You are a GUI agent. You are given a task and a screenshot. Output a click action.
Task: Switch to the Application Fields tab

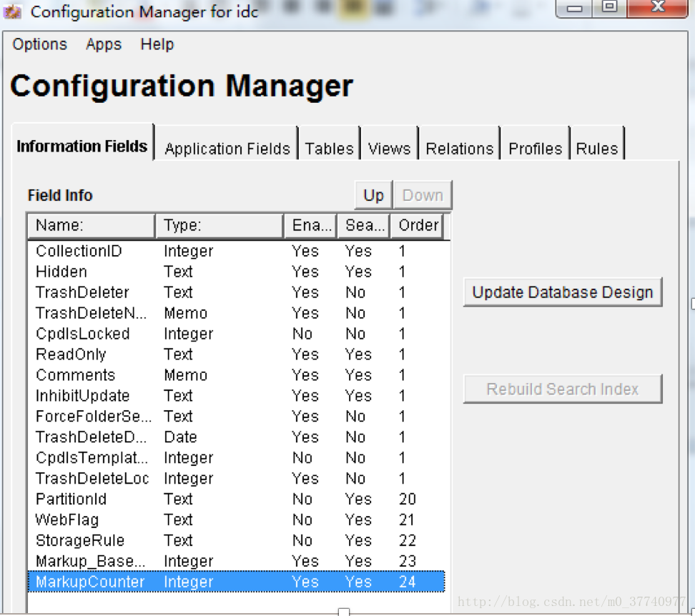pos(227,149)
